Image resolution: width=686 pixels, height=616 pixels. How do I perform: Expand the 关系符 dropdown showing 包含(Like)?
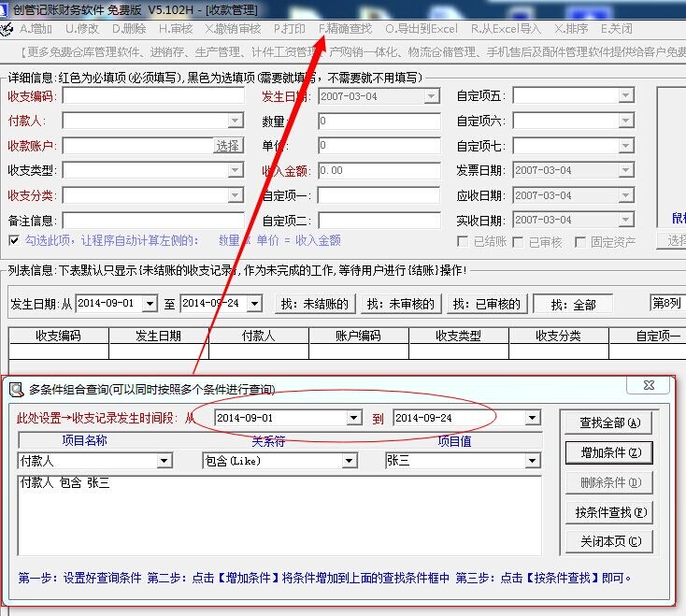pos(350,461)
